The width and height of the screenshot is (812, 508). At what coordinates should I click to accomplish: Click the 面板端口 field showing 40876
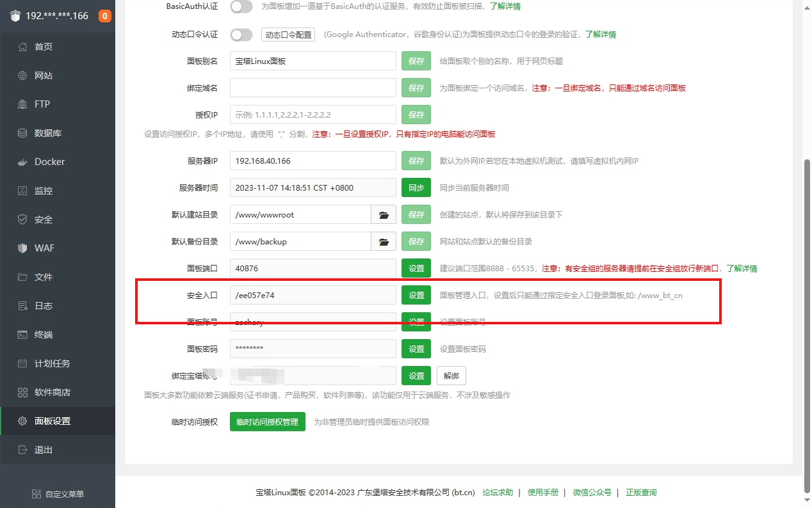tap(313, 269)
